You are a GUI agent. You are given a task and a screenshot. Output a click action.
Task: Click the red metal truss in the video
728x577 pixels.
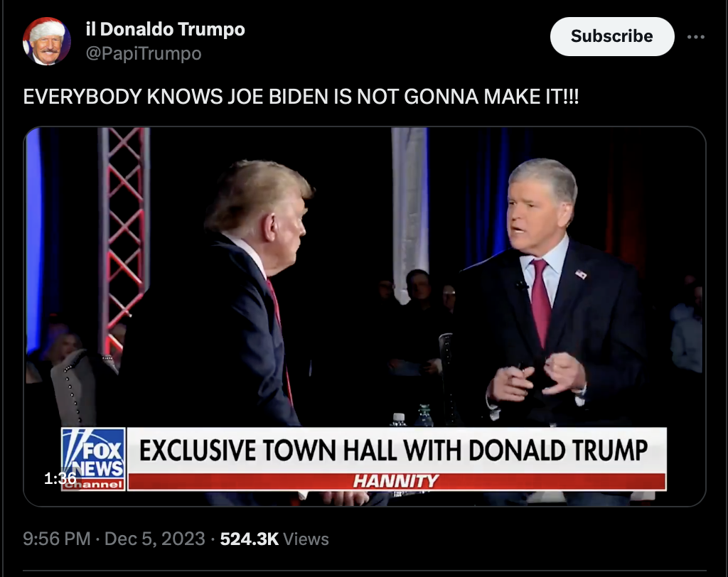tap(124, 237)
